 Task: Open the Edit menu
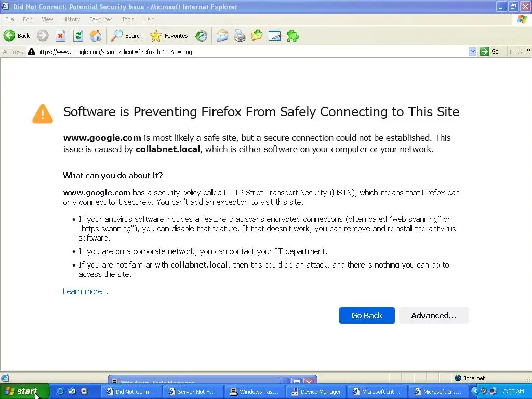(x=28, y=19)
